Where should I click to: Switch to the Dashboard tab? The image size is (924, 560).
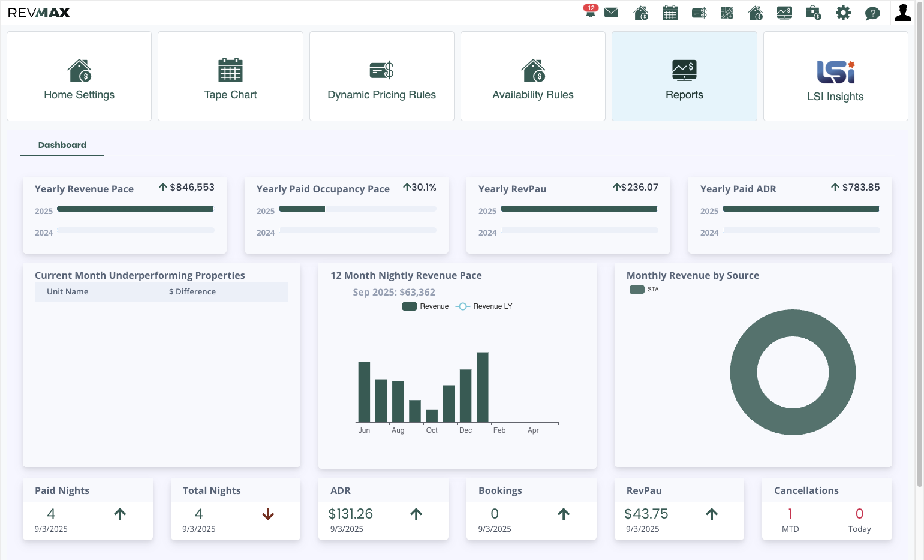coord(62,145)
